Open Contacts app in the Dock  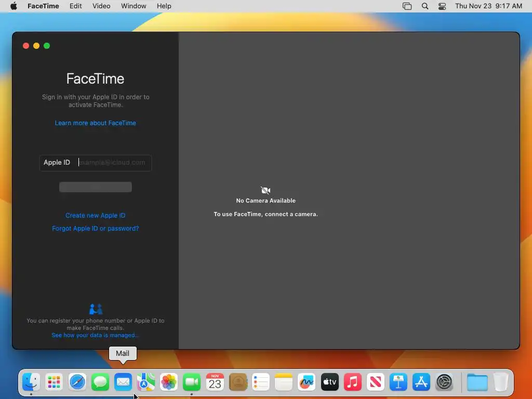[238, 382]
